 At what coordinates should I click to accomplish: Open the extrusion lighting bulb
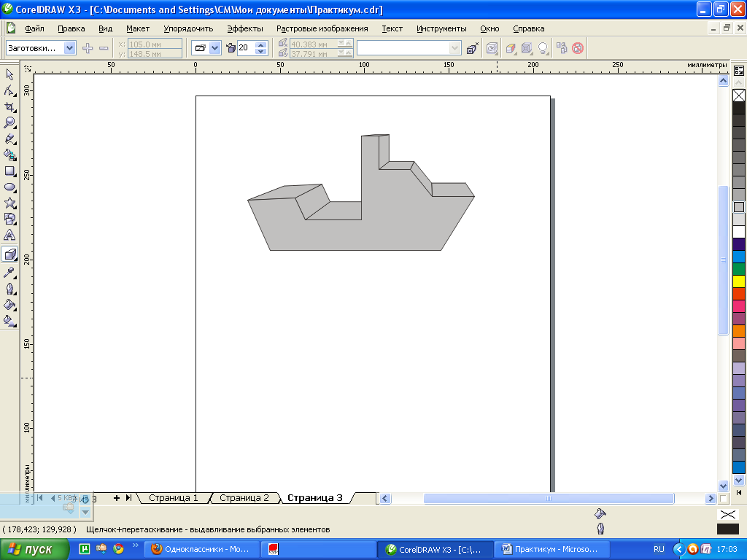tap(543, 48)
